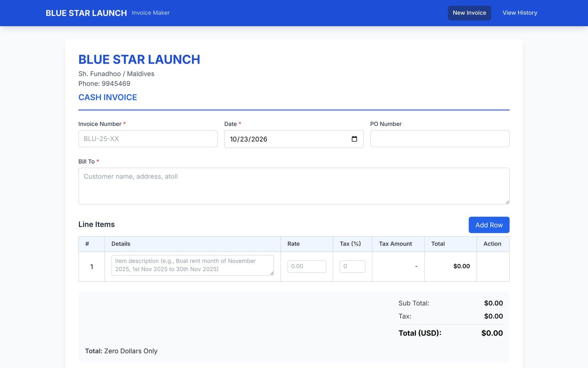Focus the Rate input in row 1
This screenshot has height=368, width=588.
(x=306, y=266)
